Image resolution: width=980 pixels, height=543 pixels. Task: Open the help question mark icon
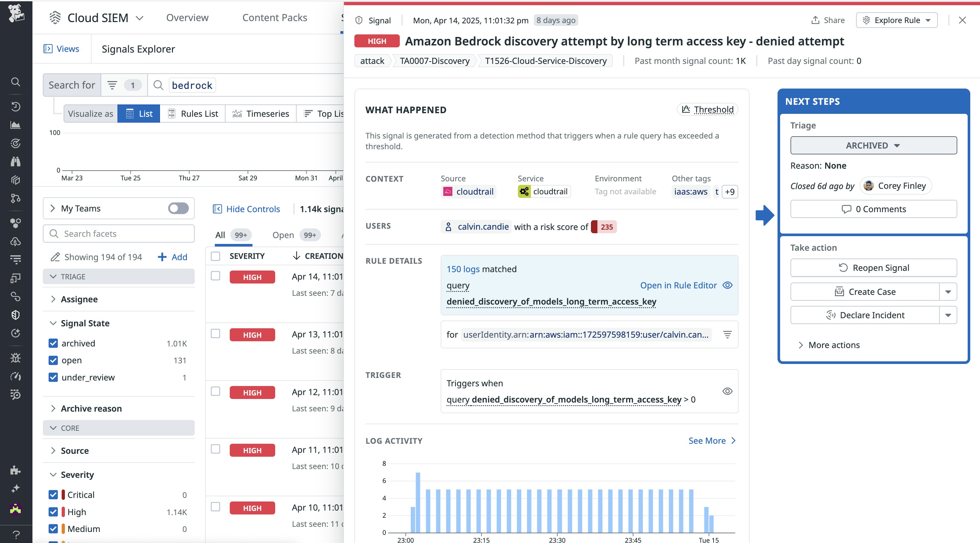16,534
